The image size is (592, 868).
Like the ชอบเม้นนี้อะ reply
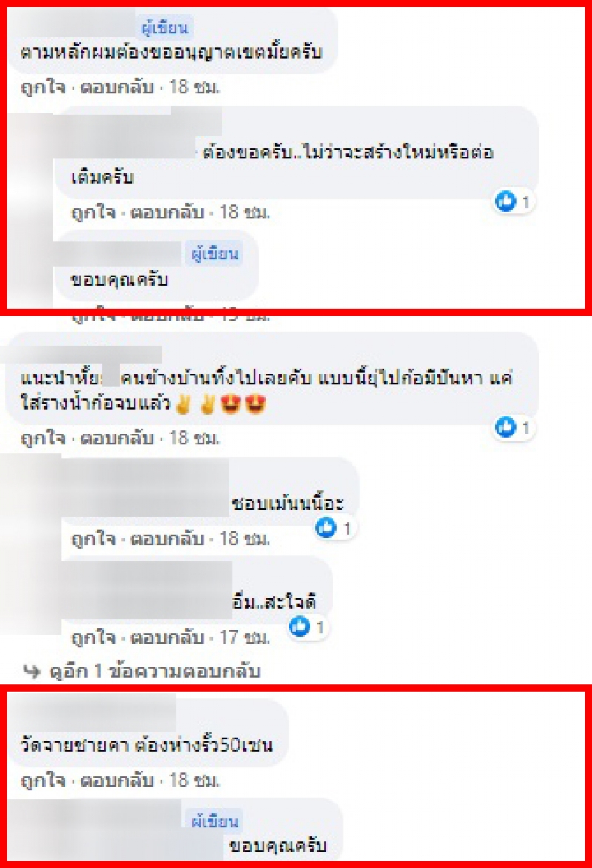[x=93, y=538]
